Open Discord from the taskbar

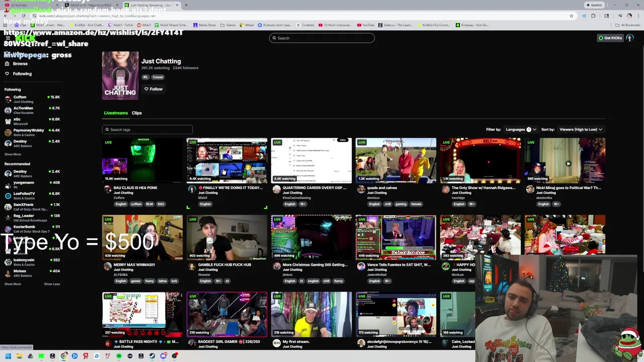coord(163,356)
